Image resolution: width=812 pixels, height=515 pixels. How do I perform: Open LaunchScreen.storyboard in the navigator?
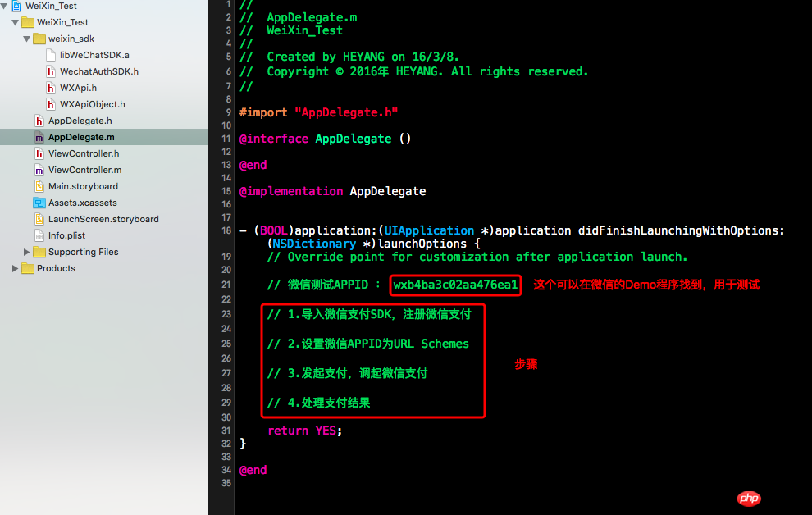coord(103,220)
